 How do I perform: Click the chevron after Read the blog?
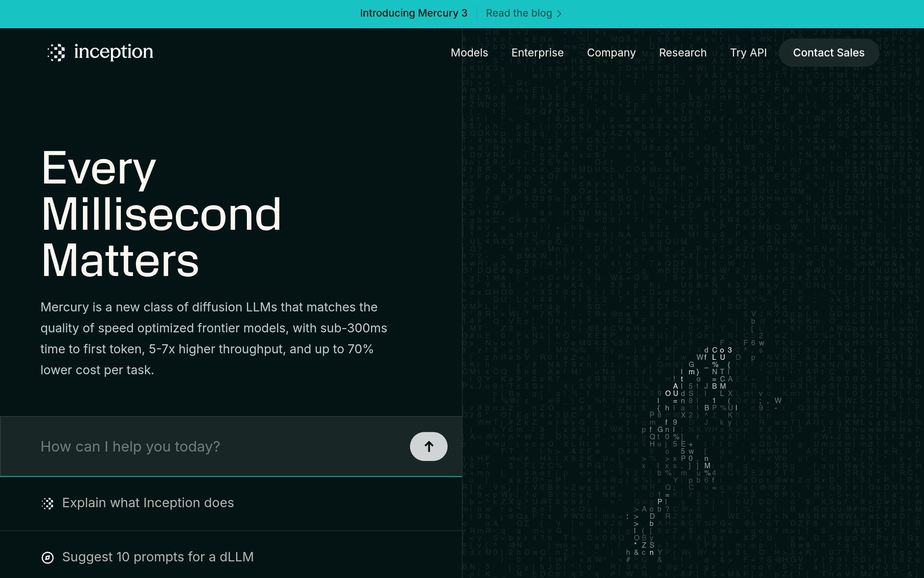(x=559, y=14)
